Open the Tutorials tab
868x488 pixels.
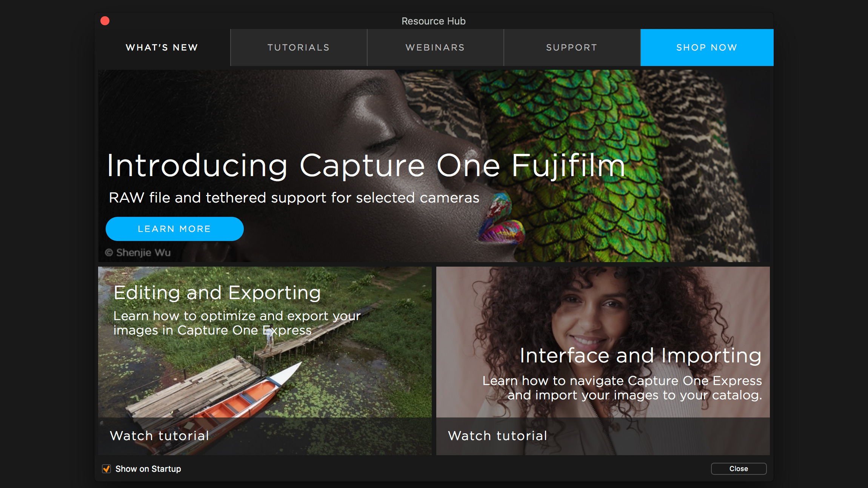299,48
